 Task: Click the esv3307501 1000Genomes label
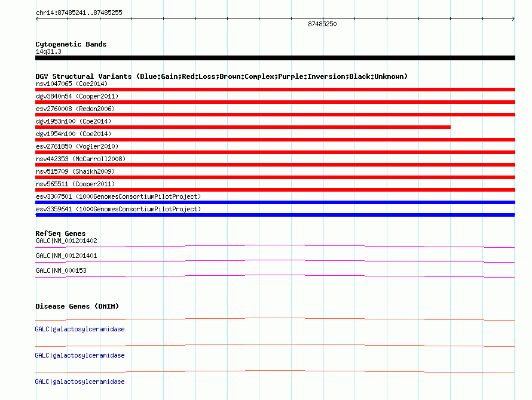coord(118,196)
